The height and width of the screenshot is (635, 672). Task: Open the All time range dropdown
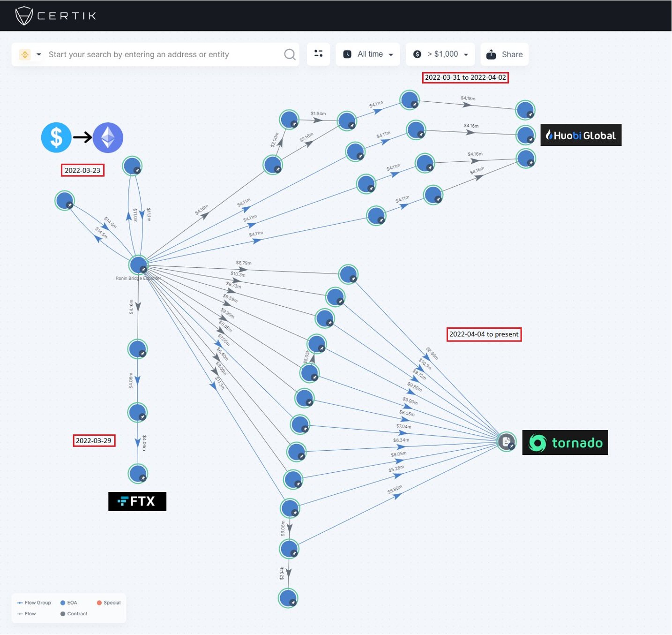[368, 54]
